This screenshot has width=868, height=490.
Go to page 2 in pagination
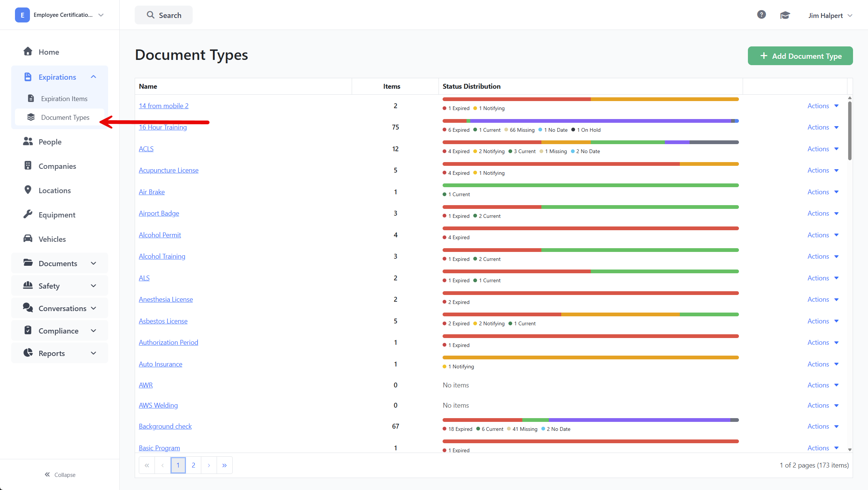193,465
